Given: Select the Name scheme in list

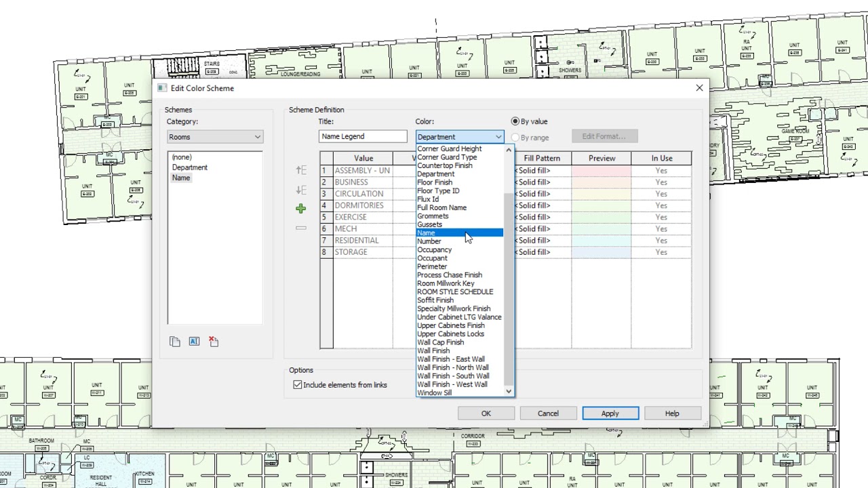Looking at the screenshot, I should [181, 178].
